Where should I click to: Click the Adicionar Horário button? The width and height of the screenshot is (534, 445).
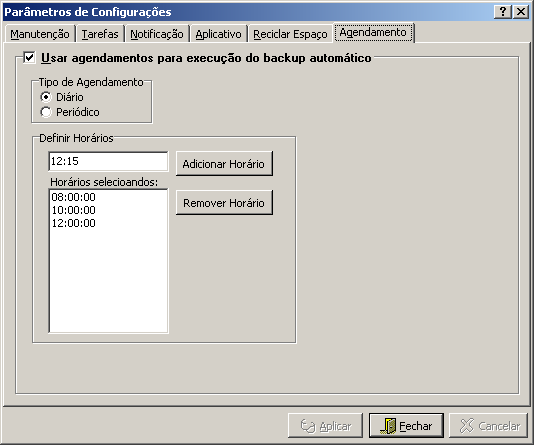click(x=224, y=164)
